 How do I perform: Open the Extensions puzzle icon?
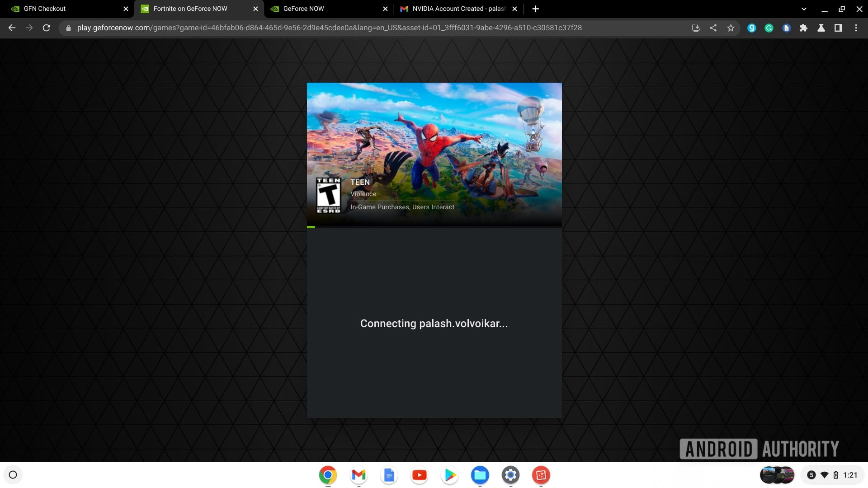click(803, 28)
